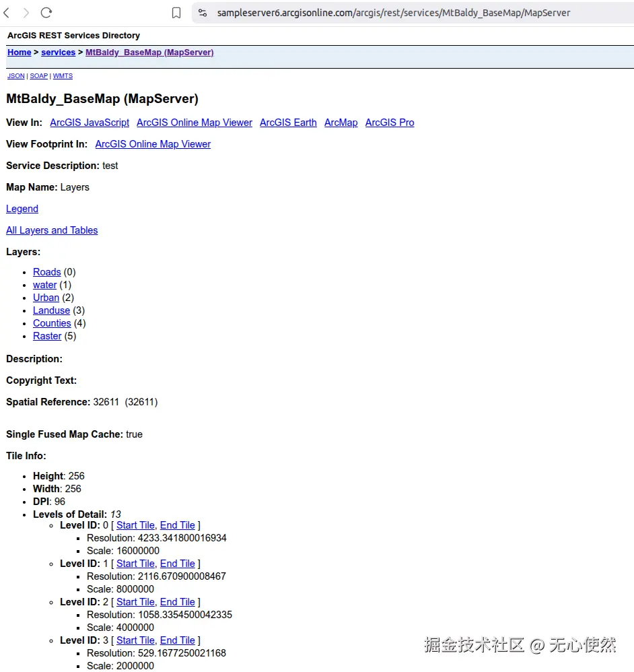Open the Raster layer
Image resolution: width=634 pixels, height=672 pixels.
tap(47, 336)
